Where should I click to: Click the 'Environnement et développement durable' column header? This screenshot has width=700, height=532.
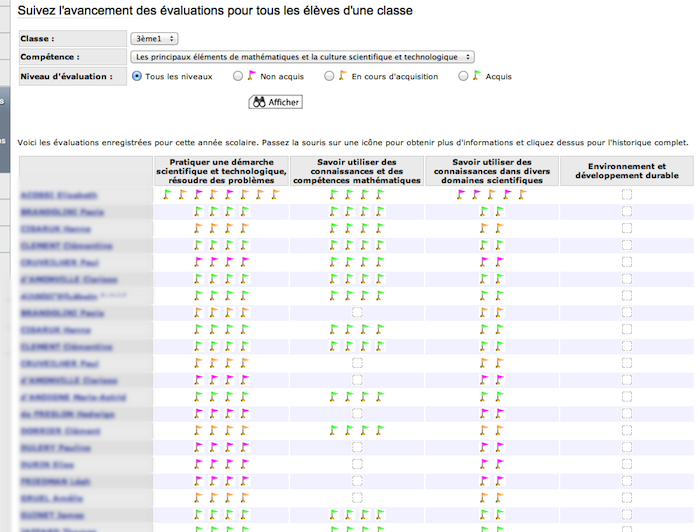coord(627,171)
